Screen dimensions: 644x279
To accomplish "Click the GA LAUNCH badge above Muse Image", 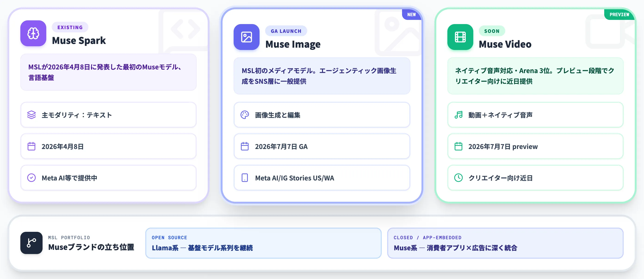I will (286, 31).
